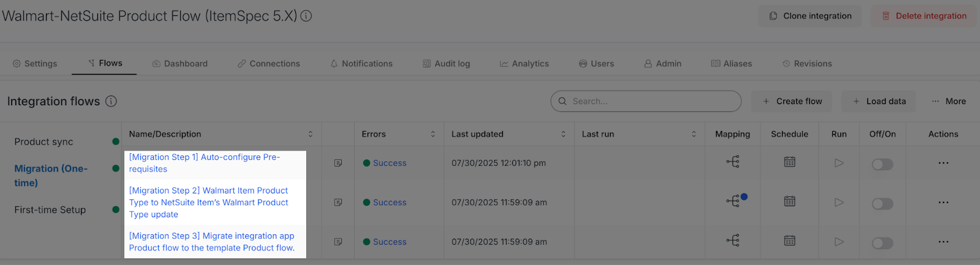Open mapping for Migration Step 3 flow

733,241
